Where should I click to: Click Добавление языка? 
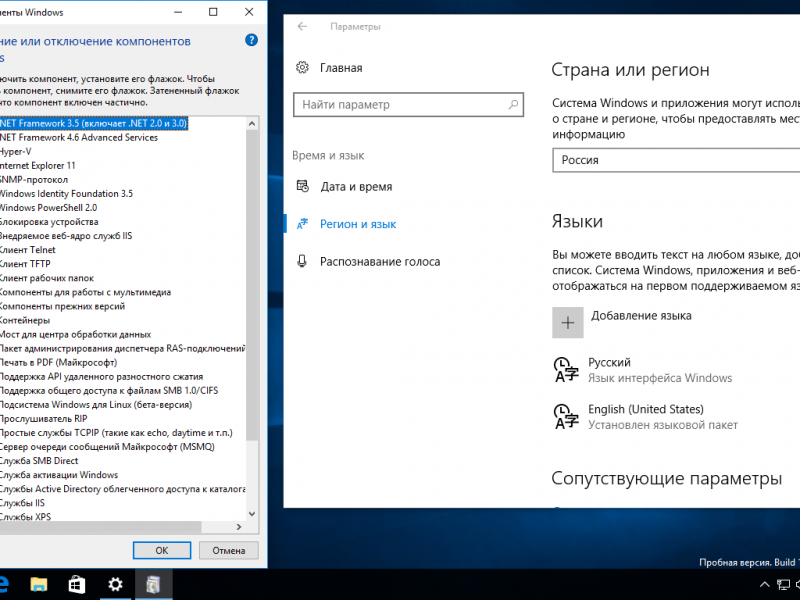(641, 316)
